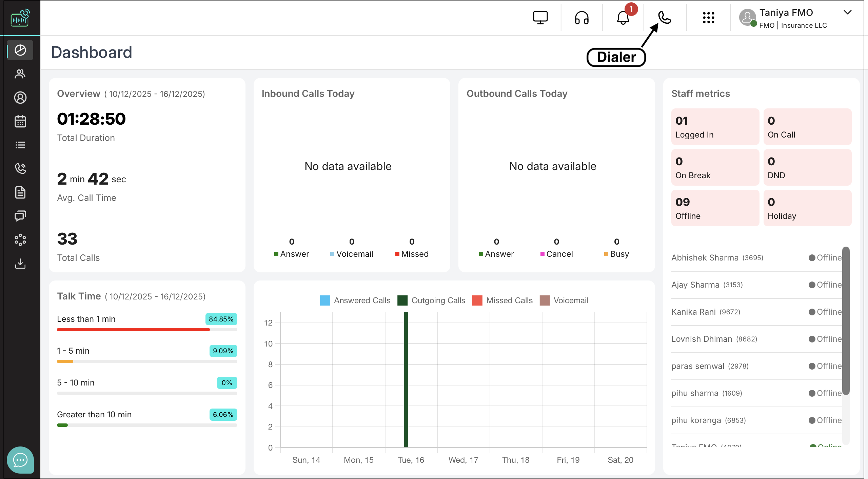This screenshot has width=868, height=479.
Task: Click the monitor screen icon
Action: coord(540,18)
